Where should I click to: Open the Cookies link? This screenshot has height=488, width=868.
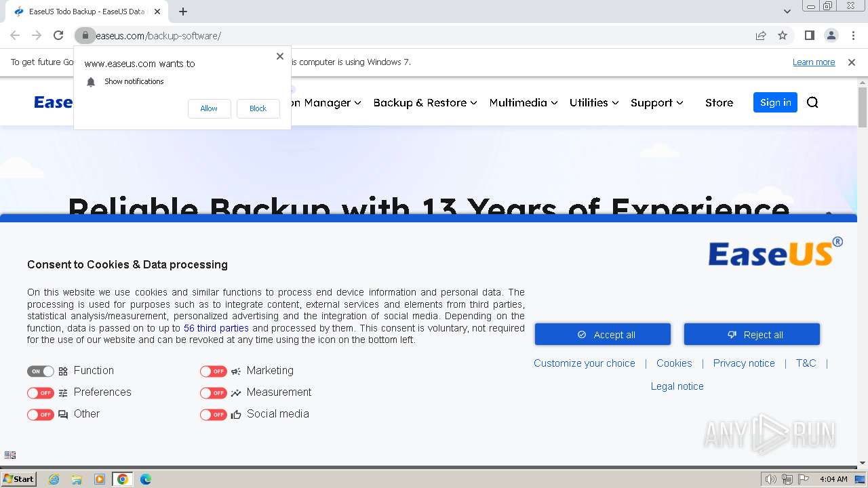click(674, 363)
